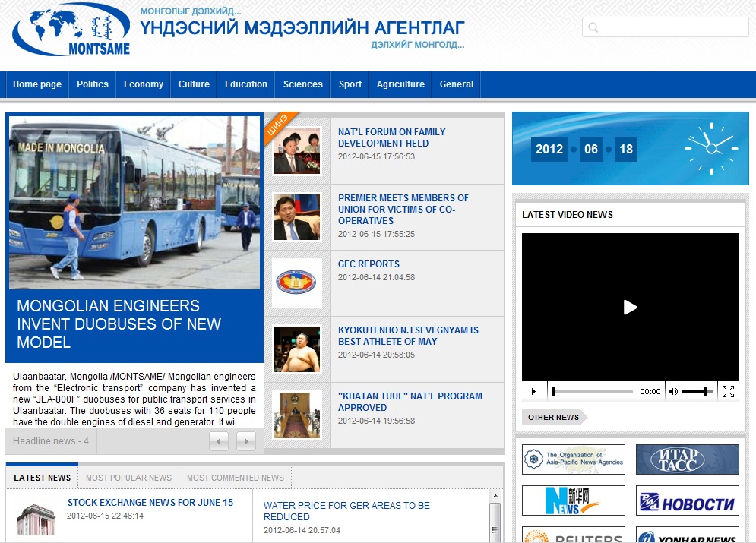Open the Politics menu item
The image size is (756, 543).
coord(93,84)
